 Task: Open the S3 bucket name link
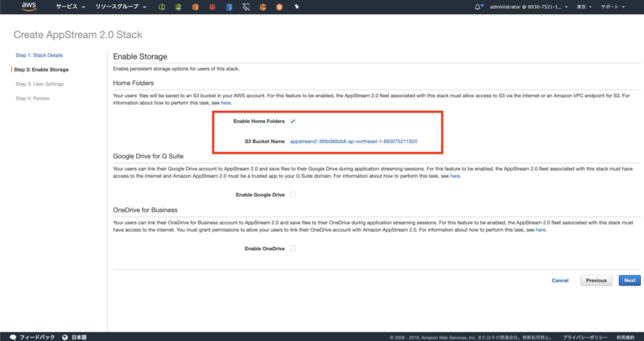(x=353, y=142)
